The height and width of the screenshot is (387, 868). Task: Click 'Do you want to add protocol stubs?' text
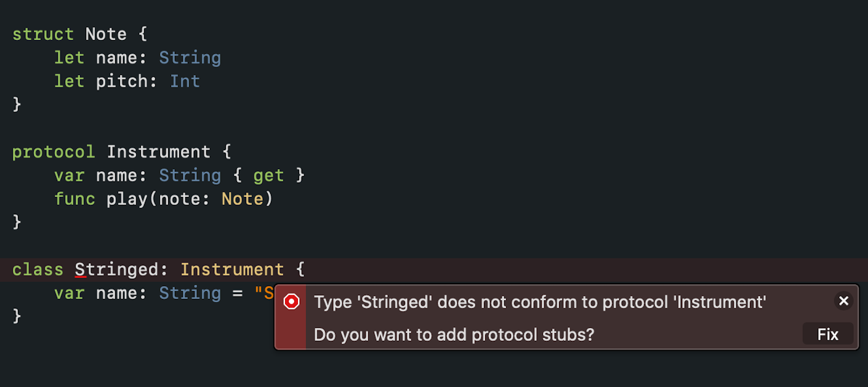[454, 335]
